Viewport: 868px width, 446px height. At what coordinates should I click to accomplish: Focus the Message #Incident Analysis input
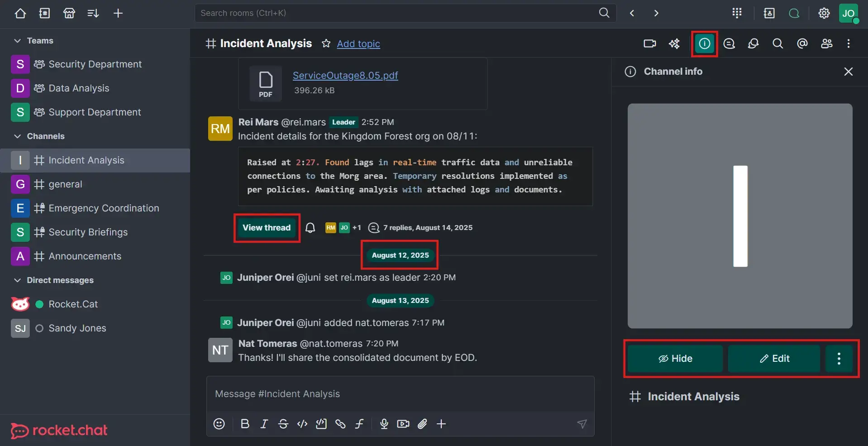pos(400,394)
